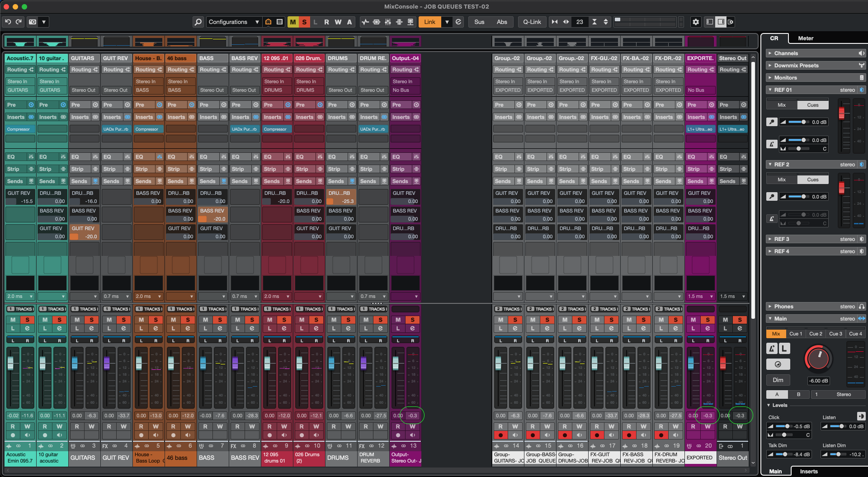Image resolution: width=868 pixels, height=477 pixels.
Task: Activate the metronome click button in Main
Action: (772, 348)
